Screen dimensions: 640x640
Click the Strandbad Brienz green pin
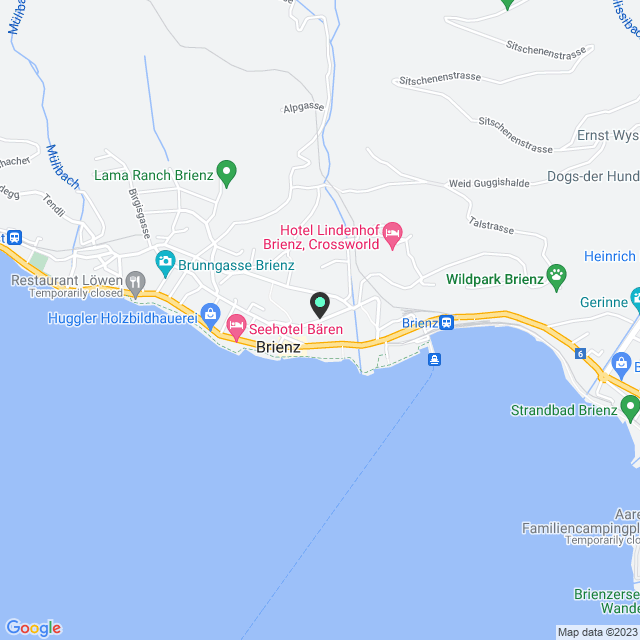630,409
